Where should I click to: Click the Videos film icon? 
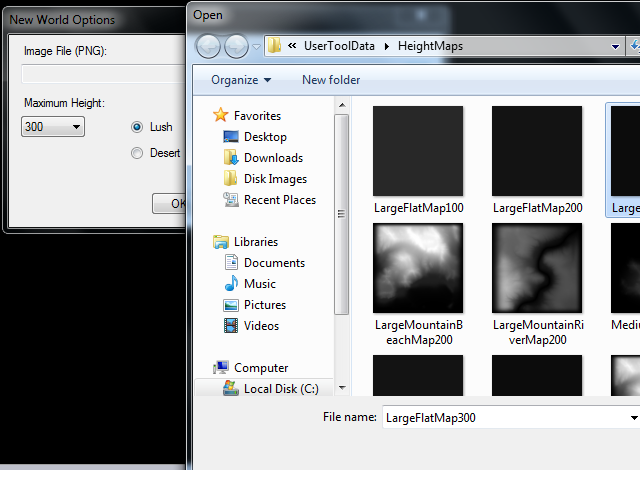(x=231, y=326)
